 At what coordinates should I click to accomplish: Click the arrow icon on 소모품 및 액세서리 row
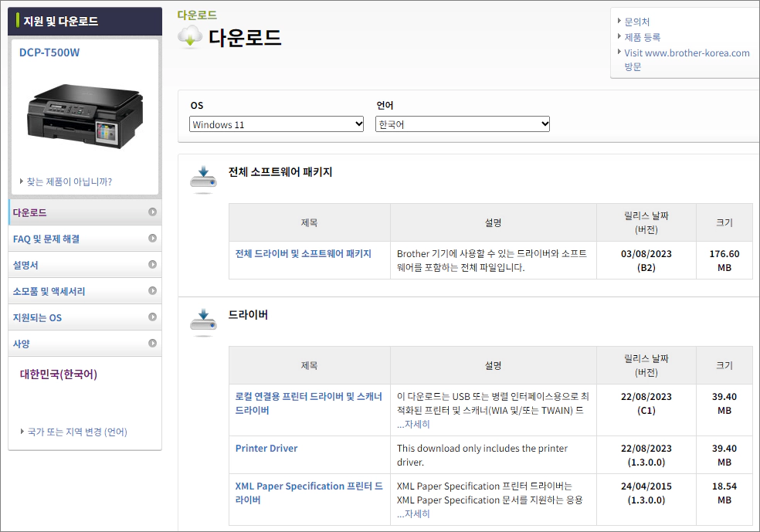(152, 290)
